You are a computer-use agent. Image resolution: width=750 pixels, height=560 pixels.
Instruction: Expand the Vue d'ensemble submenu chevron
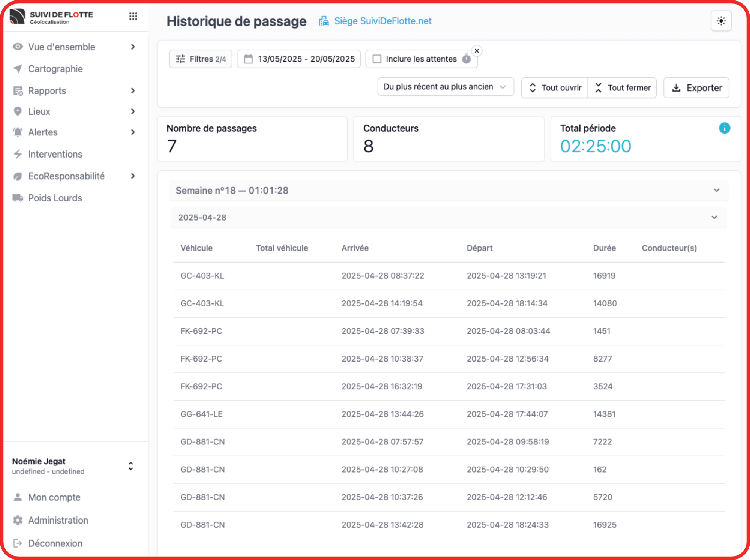(x=133, y=47)
